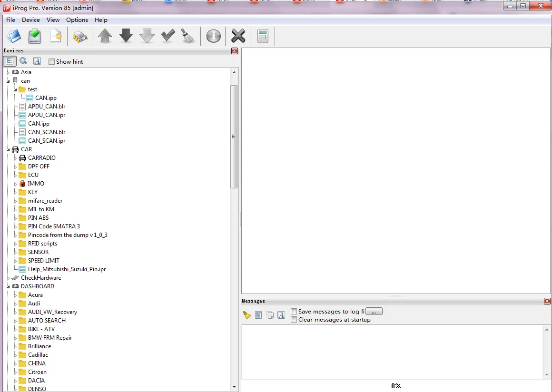Screen dimensions: 552x392
Task: Click the tree view icon in Devices
Action: (10, 61)
